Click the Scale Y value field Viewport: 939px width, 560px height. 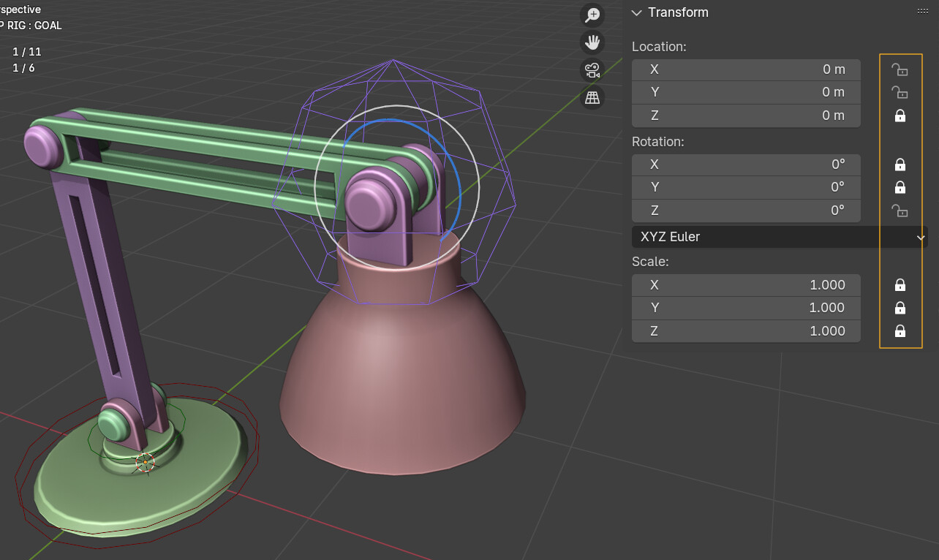click(x=746, y=308)
